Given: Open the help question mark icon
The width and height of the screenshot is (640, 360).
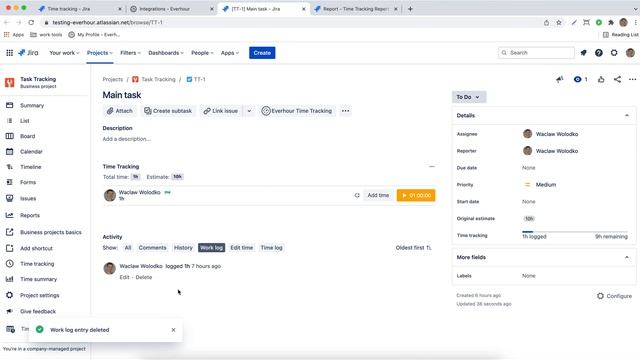Looking at the screenshot, I should tap(598, 53).
